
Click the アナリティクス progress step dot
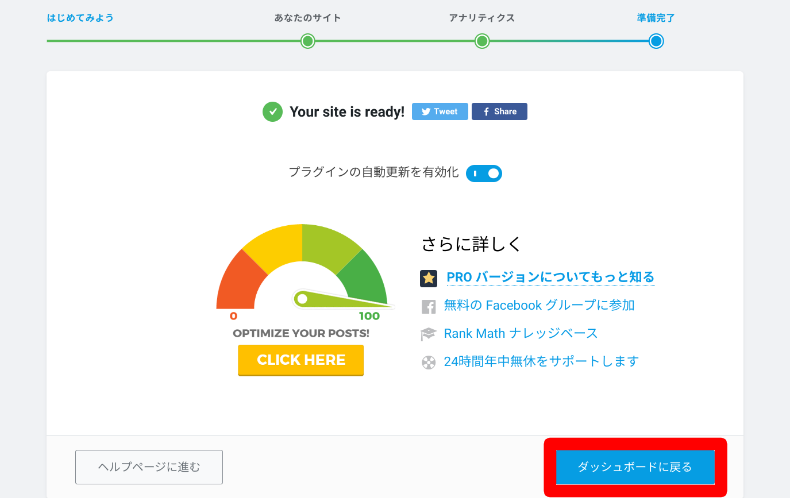(482, 41)
